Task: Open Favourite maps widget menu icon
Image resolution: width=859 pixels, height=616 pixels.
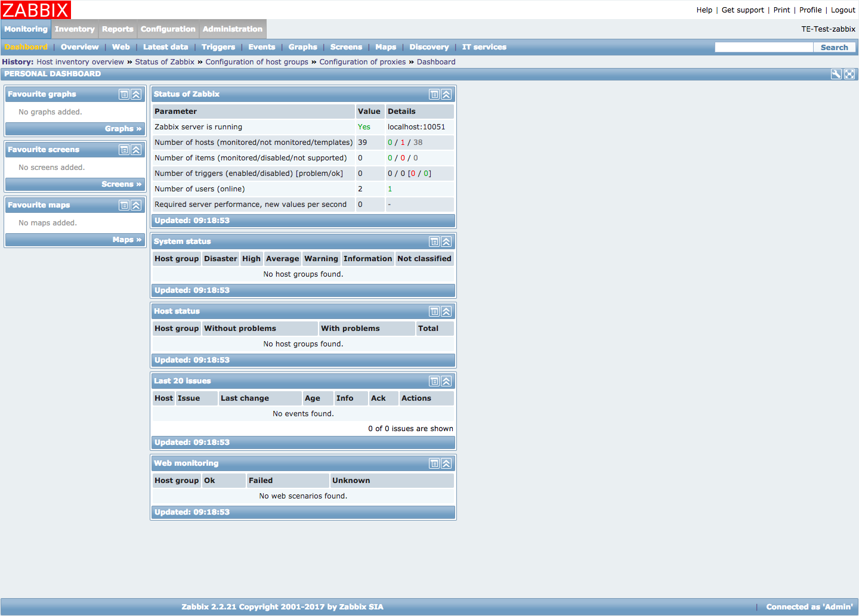Action: pyautogui.click(x=124, y=205)
